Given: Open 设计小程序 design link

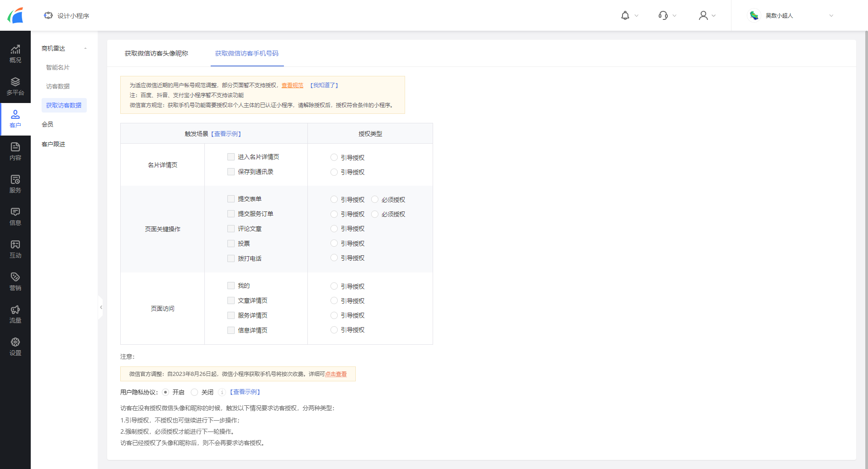Looking at the screenshot, I should click(x=66, y=16).
